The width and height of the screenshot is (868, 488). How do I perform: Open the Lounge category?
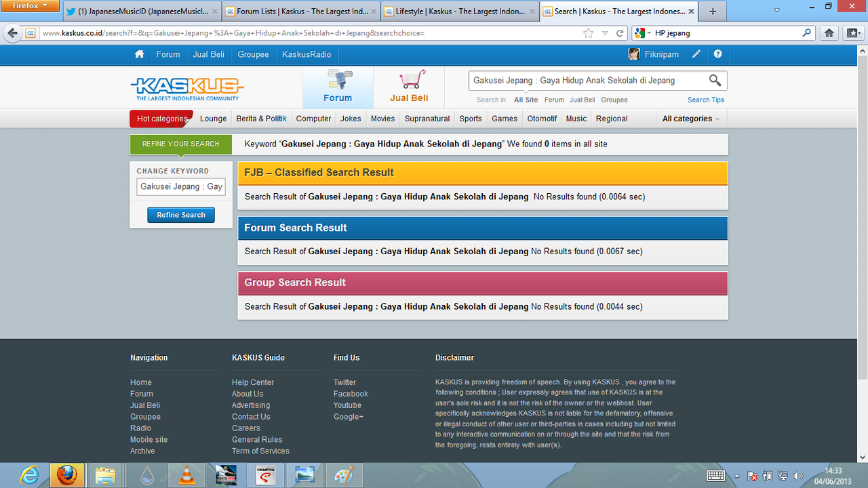(213, 119)
